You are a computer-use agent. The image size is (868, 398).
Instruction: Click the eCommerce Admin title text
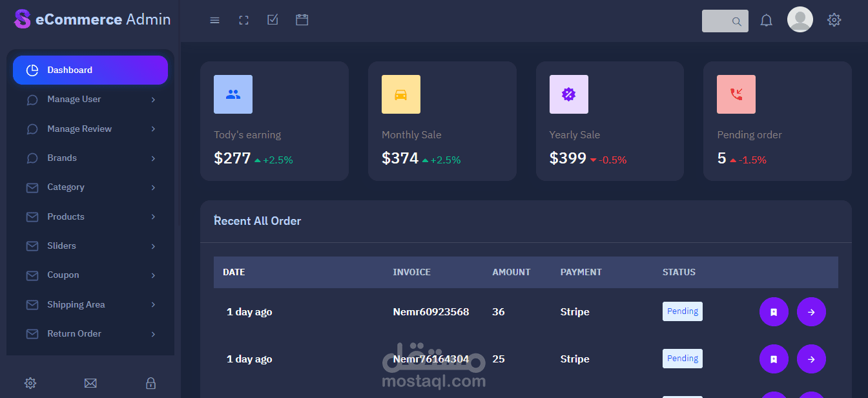[x=103, y=19]
